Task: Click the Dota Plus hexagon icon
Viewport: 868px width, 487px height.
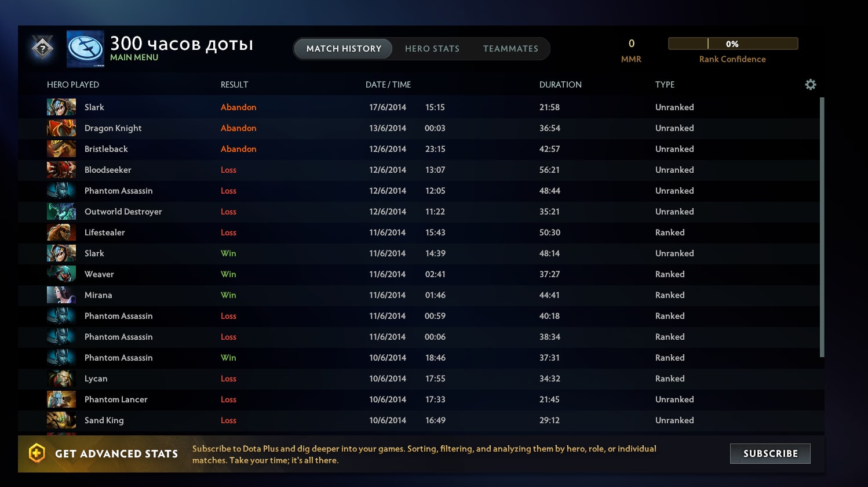Action: 37,453
